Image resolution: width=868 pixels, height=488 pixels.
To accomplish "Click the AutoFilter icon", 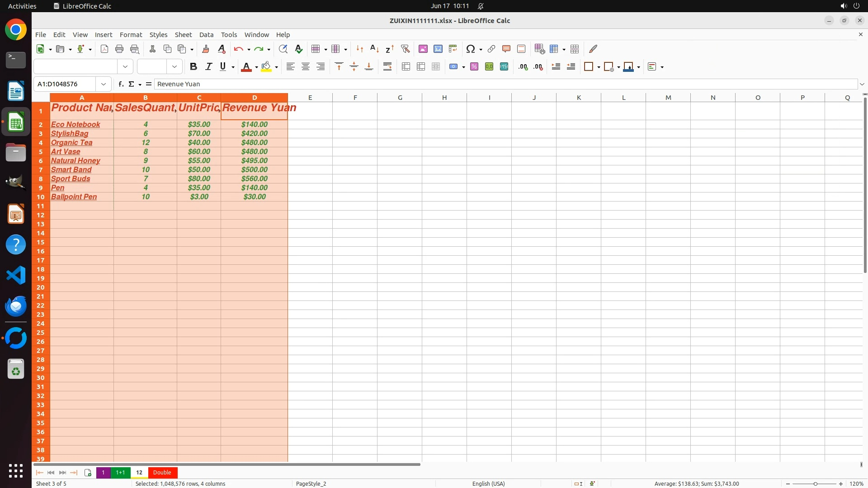I will (405, 49).
